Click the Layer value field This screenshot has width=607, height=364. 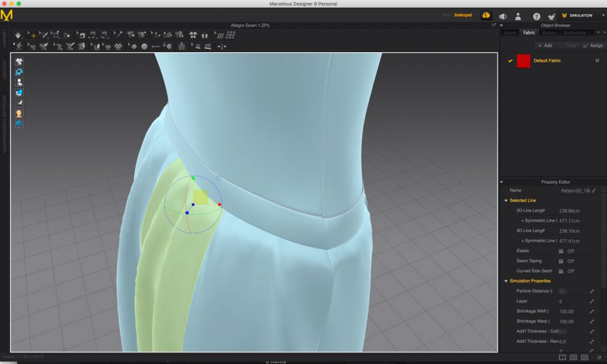[x=572, y=301]
